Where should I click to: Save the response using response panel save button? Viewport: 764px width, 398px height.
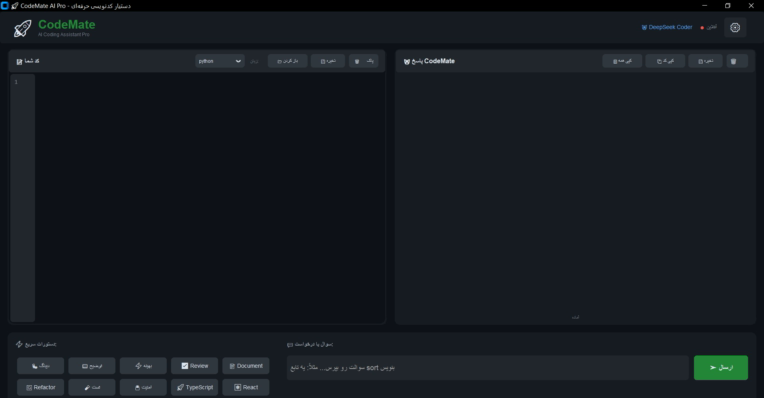pos(705,61)
